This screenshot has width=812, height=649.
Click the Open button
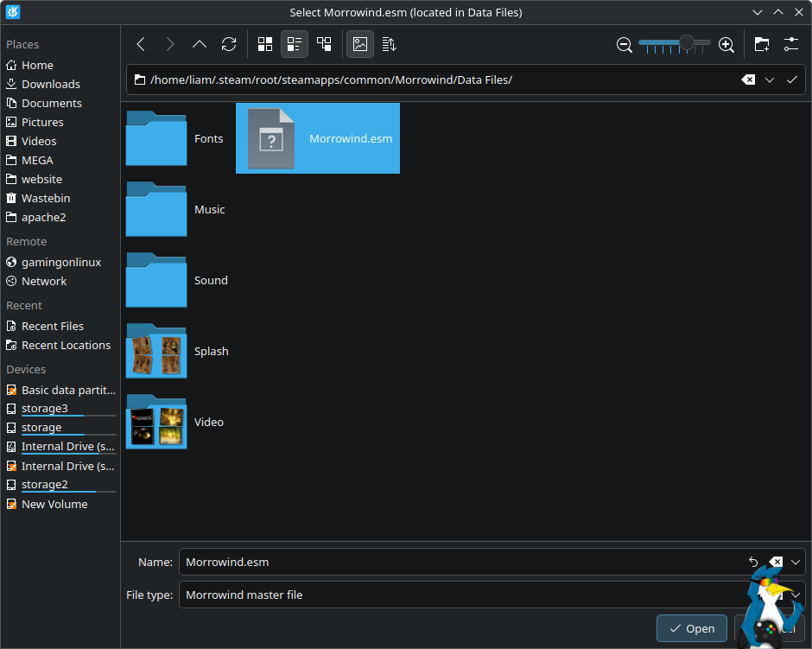pyautogui.click(x=691, y=628)
